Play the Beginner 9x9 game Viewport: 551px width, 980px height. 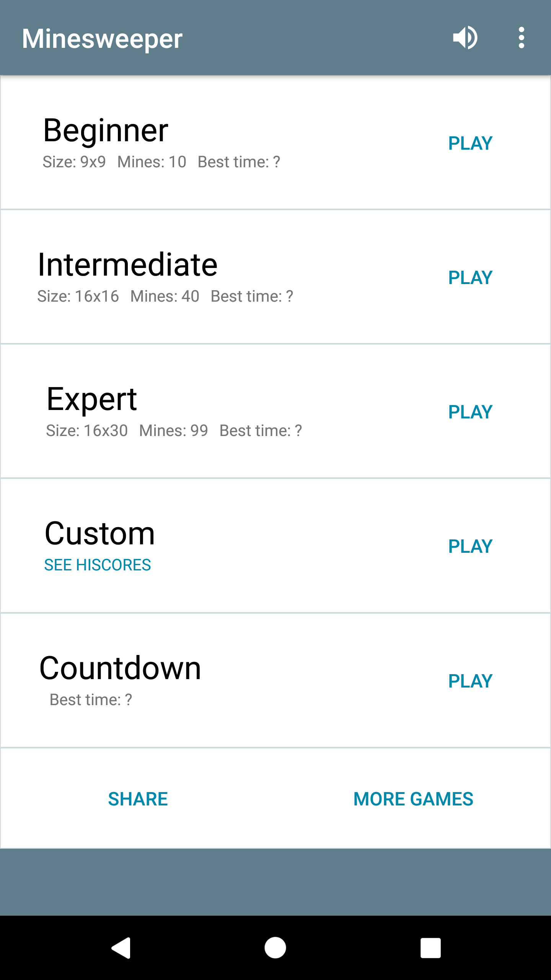click(x=470, y=143)
